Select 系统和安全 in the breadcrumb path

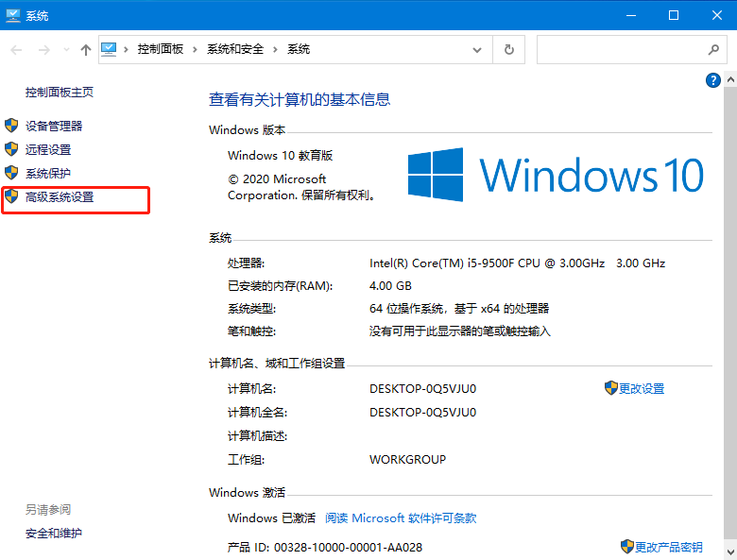[x=236, y=49]
